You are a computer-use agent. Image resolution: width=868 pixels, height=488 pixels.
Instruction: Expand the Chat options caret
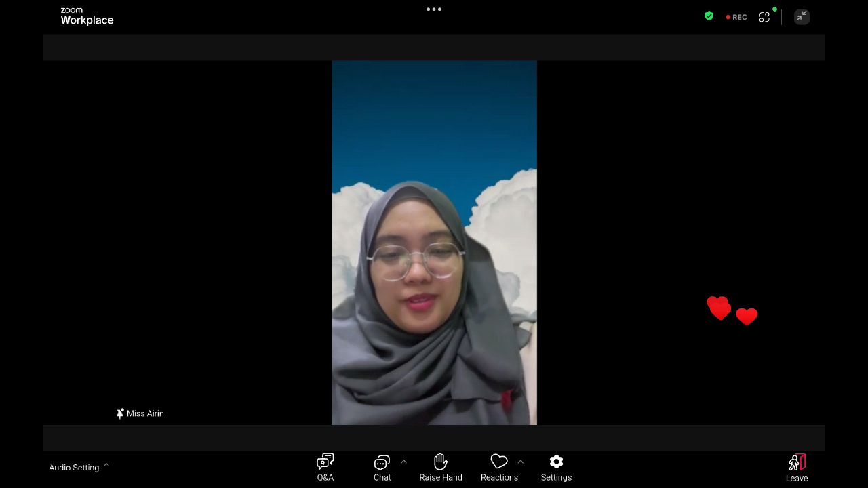pyautogui.click(x=403, y=462)
